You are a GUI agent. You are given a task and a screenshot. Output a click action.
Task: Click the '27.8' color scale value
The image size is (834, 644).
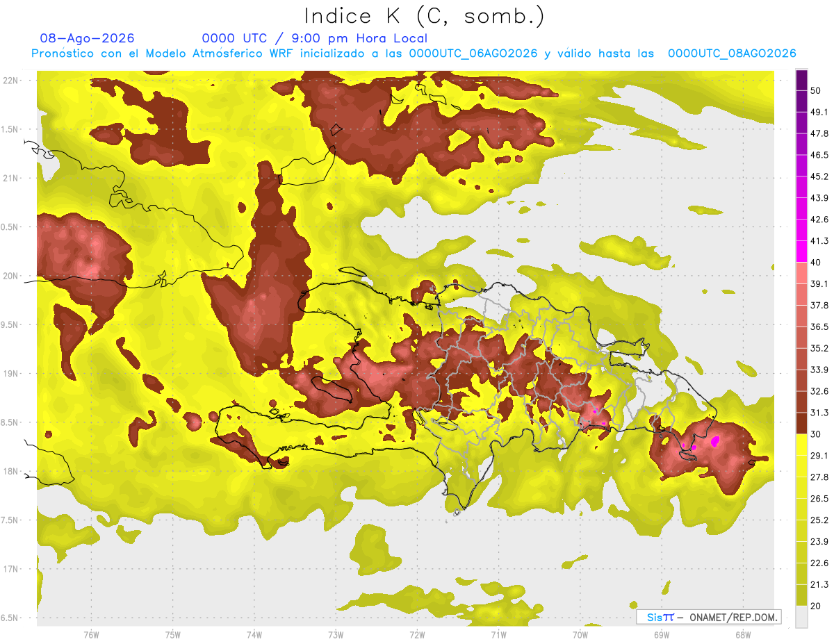(819, 477)
